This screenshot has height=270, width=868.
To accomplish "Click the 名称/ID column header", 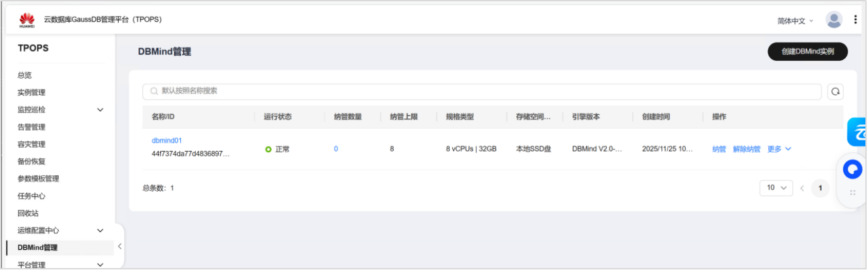I will (x=163, y=117).
